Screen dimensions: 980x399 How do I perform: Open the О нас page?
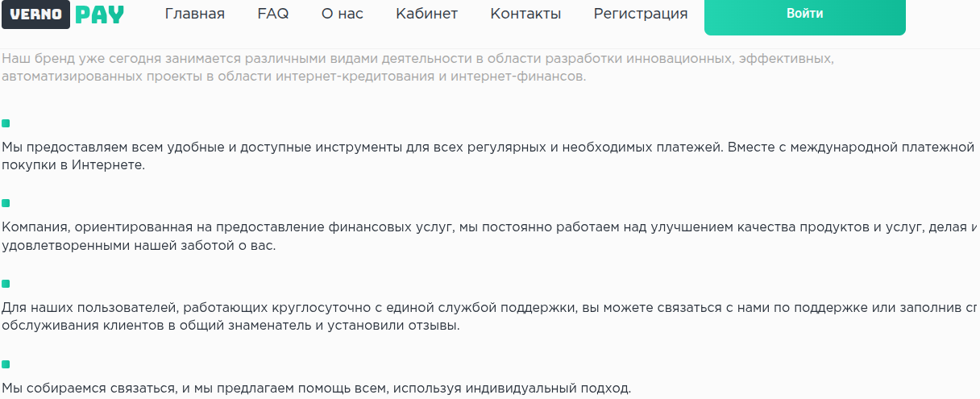point(343,14)
